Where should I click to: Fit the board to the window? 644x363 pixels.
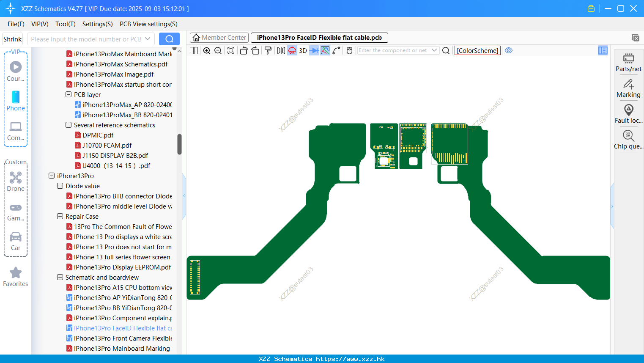(x=231, y=50)
